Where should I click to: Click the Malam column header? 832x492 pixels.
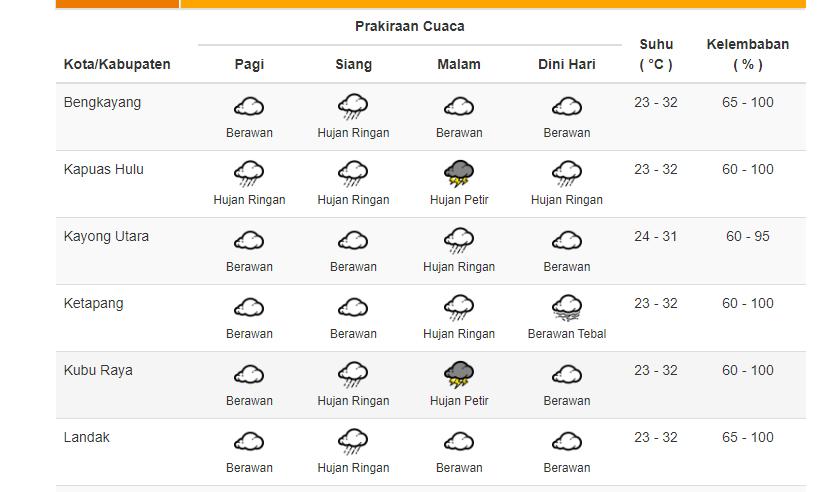[x=459, y=64]
